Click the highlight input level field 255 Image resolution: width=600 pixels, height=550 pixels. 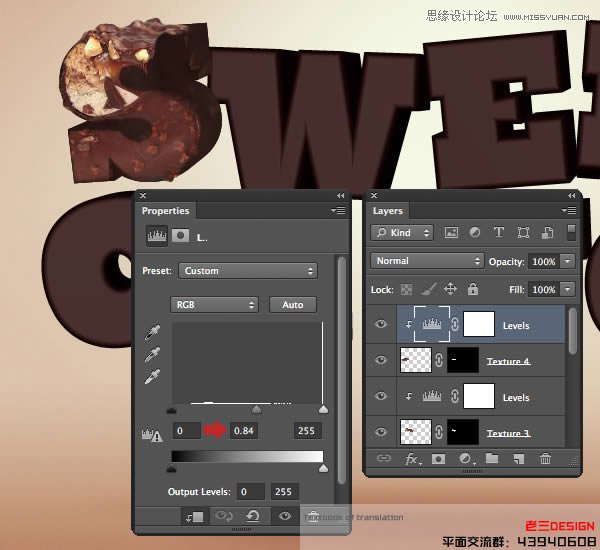click(308, 431)
